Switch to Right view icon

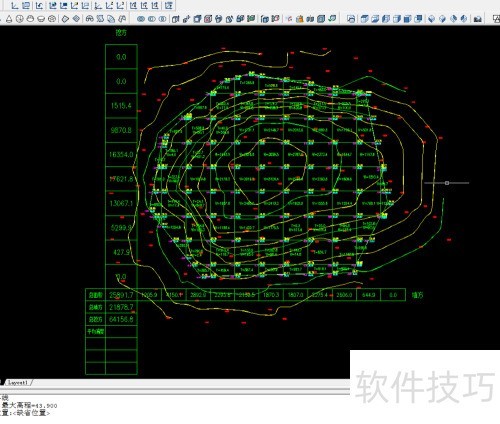[x=396, y=19]
